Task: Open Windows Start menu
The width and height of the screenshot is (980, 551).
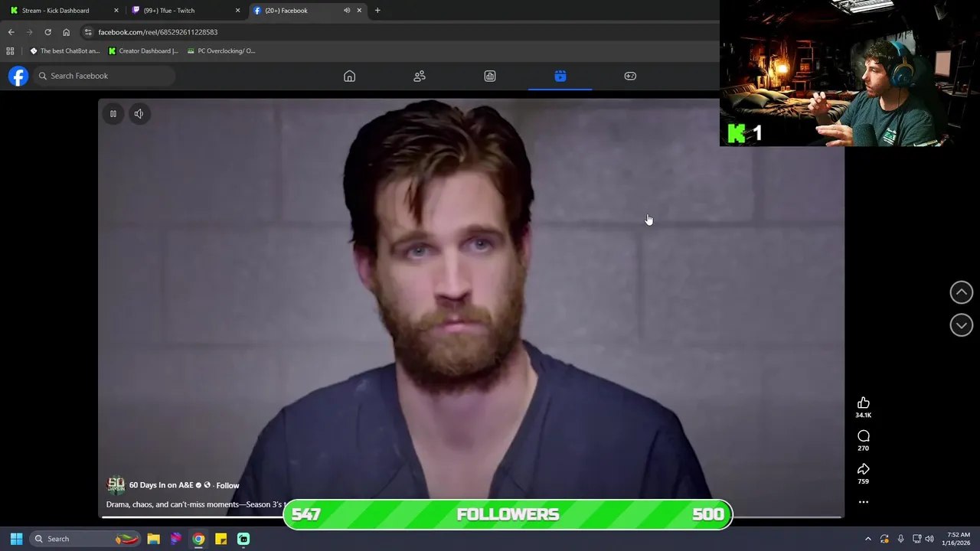Action: [x=16, y=539]
